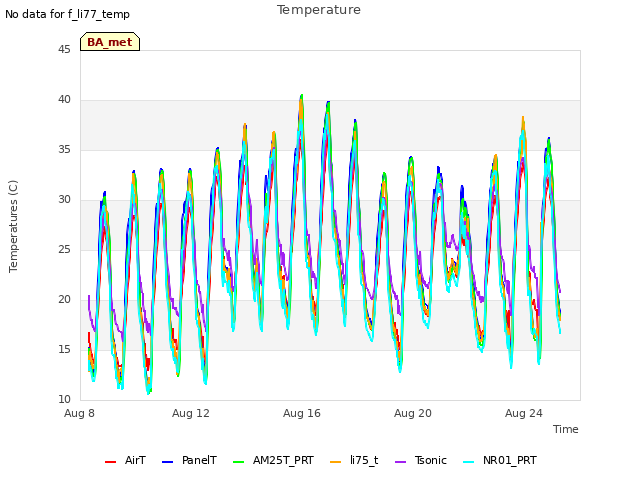The width and height of the screenshot is (640, 480).
Task: Click the 15 y-axis tick label
Action: tap(64, 350)
